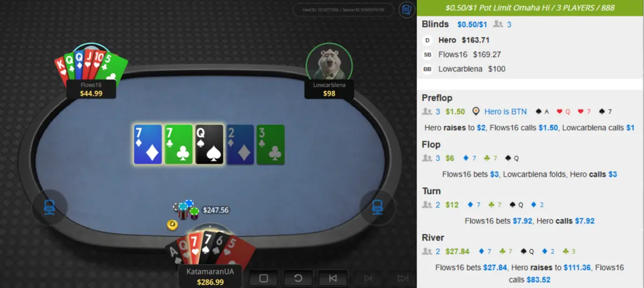
Task: Click the dealer button chip
Action: (173, 225)
